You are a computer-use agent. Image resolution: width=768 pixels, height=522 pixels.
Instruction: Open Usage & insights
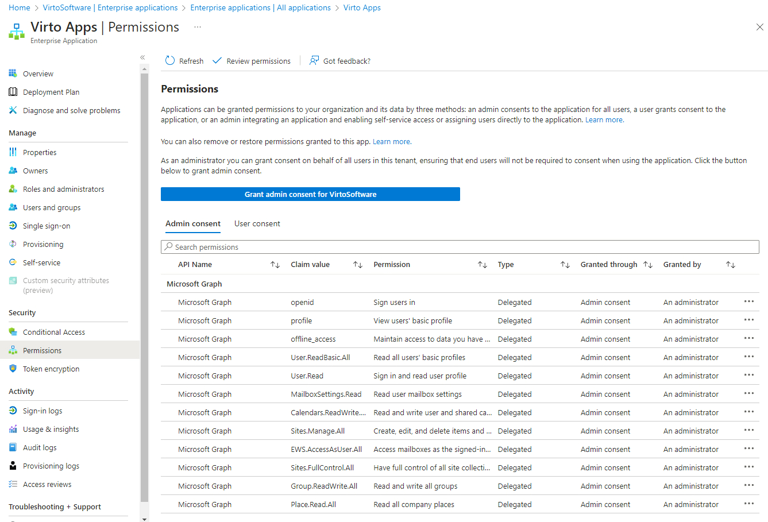pos(50,429)
